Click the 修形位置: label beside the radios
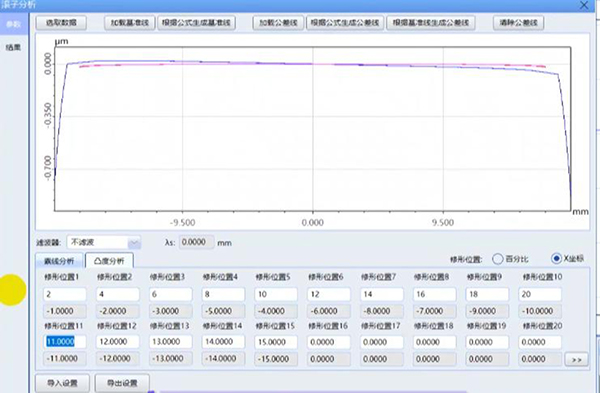This screenshot has height=393, width=600. coord(466,259)
